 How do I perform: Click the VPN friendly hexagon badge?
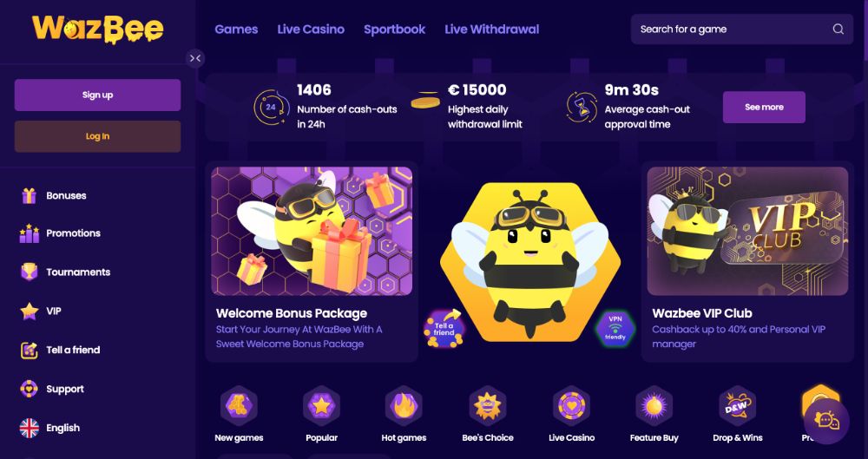point(615,328)
